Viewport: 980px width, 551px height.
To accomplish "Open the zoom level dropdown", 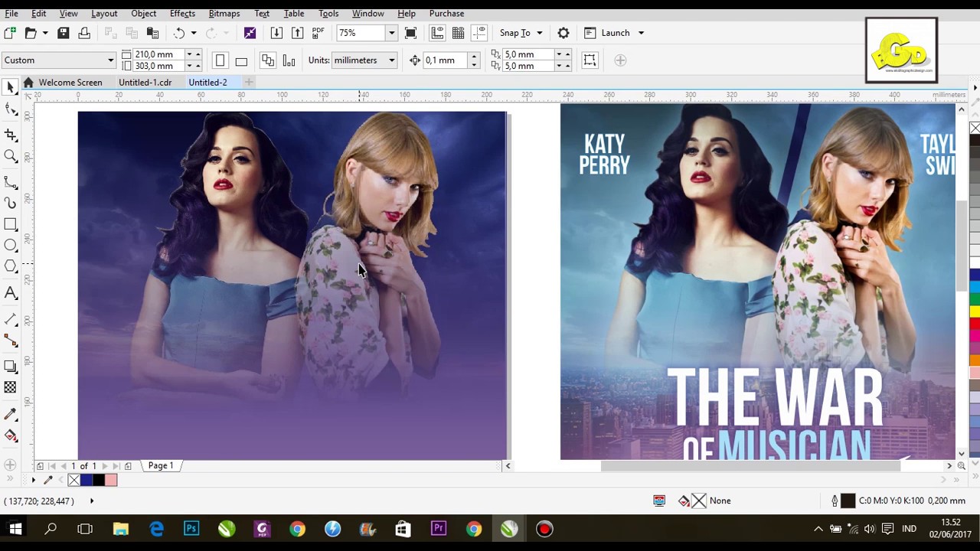I will [x=391, y=33].
